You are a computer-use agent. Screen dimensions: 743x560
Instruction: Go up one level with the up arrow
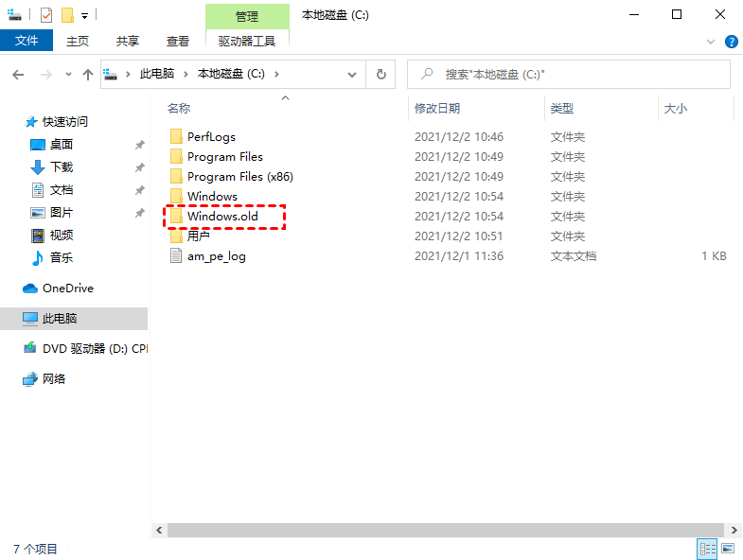88,74
